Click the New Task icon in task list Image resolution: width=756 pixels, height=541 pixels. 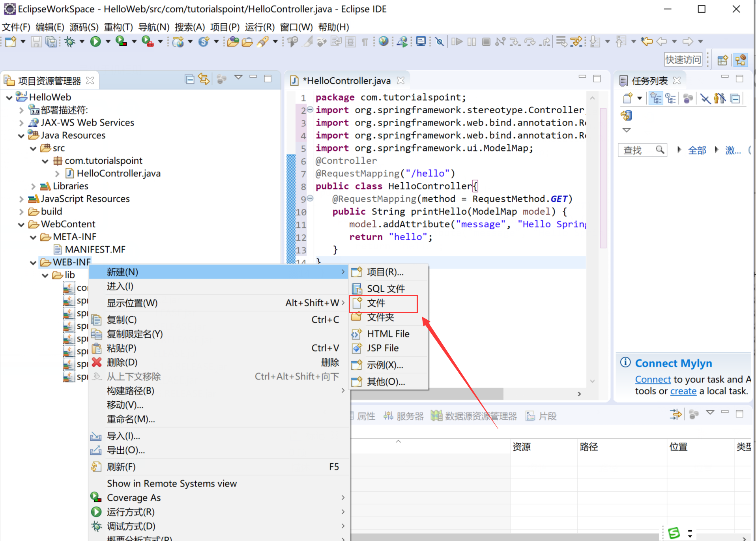[x=627, y=98]
